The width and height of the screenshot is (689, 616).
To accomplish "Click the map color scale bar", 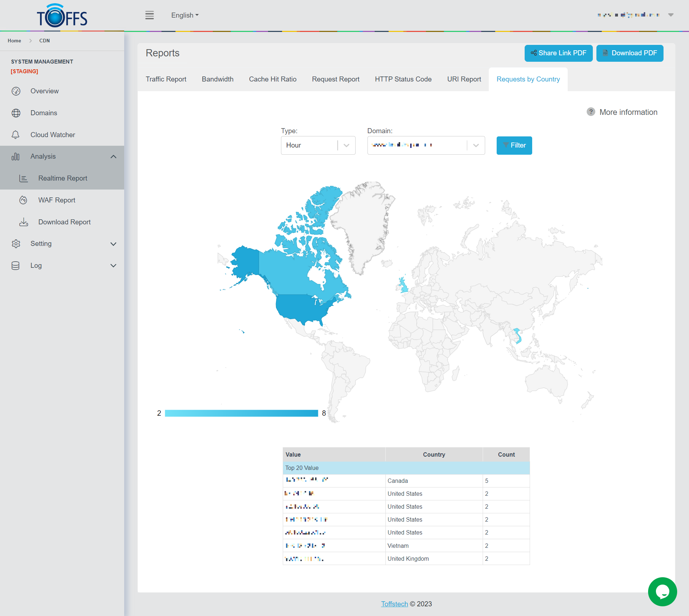I will 241,413.
